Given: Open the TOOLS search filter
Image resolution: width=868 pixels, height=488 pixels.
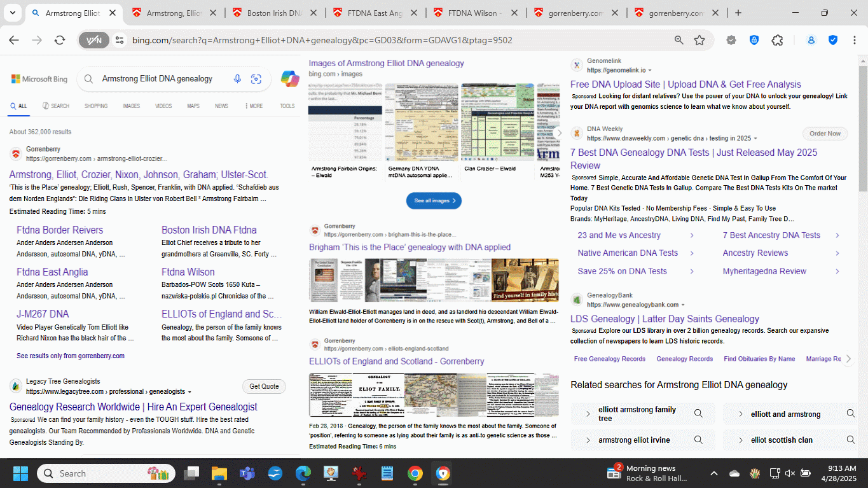Looking at the screenshot, I should [287, 106].
